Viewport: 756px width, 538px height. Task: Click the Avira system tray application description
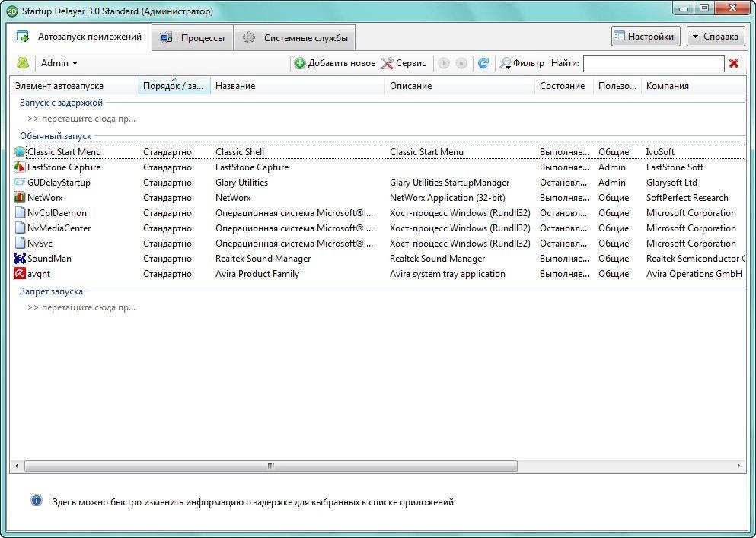448,274
